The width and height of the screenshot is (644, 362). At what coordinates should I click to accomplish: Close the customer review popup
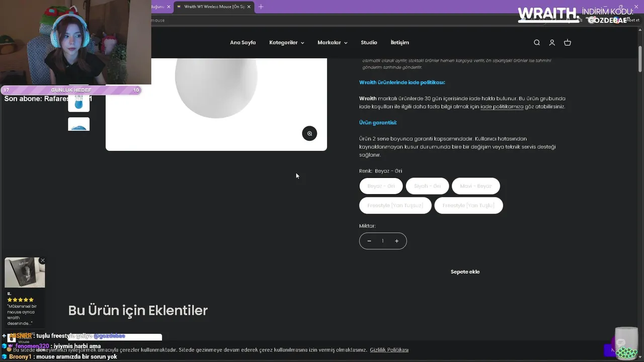(x=43, y=260)
